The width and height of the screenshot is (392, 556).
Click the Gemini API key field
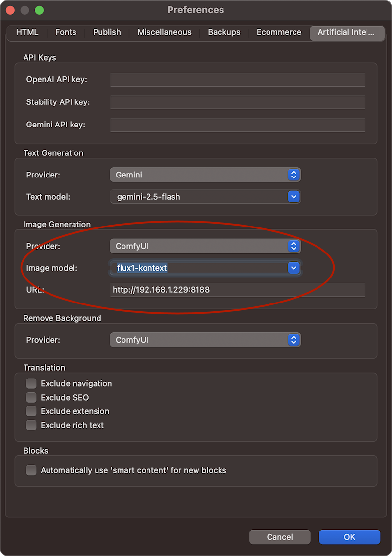pos(238,125)
